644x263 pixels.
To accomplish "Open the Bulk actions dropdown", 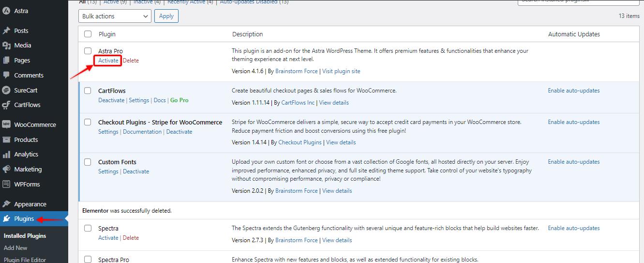I will 115,16.
